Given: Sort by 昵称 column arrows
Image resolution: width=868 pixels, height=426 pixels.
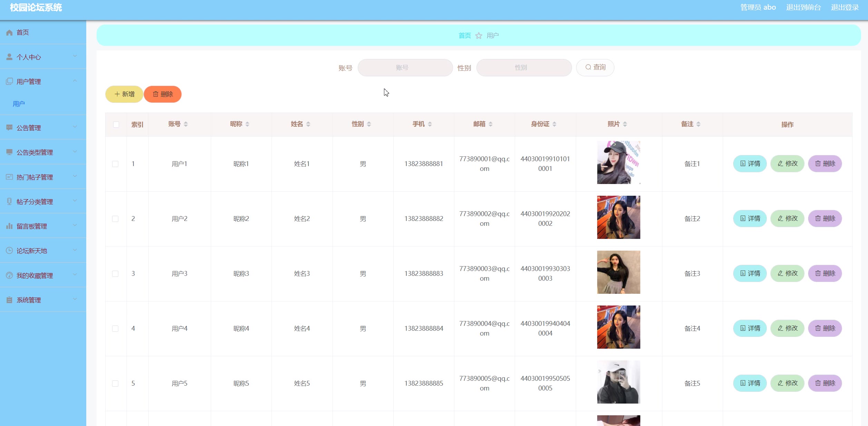Looking at the screenshot, I should 247,124.
